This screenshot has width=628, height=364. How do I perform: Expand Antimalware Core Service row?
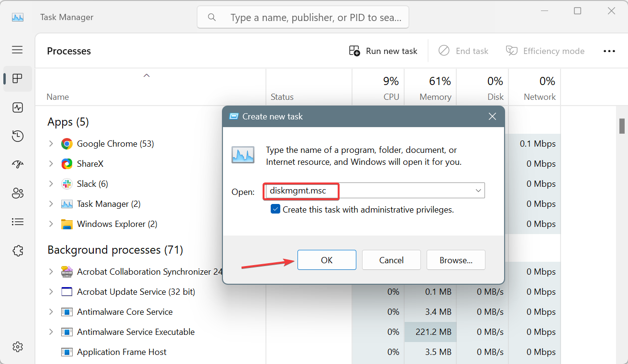coord(51,312)
